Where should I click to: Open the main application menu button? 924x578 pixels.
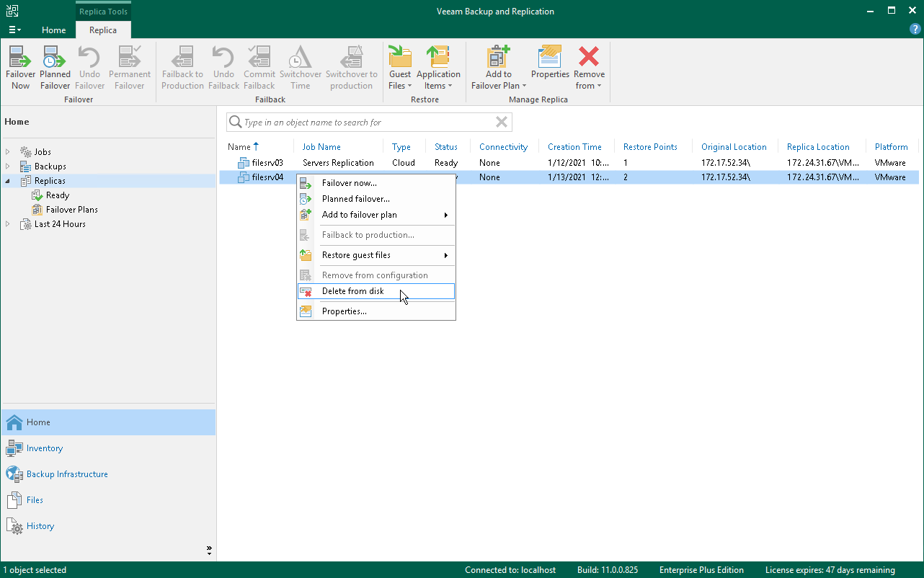coord(14,30)
